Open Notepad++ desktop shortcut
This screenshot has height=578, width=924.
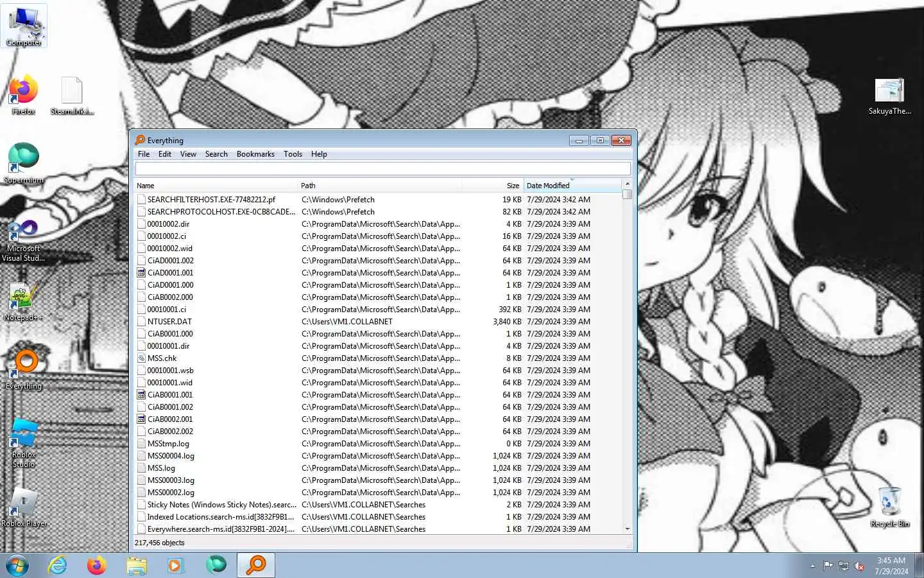coord(24,302)
